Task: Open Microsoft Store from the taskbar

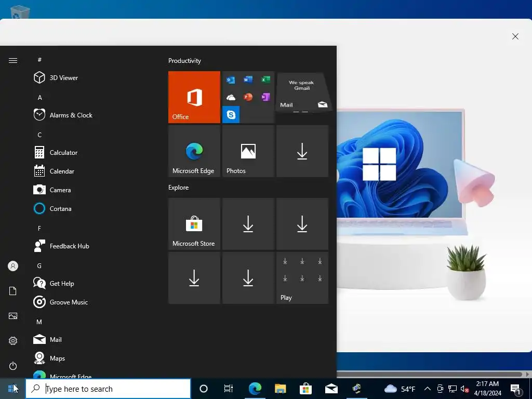Action: click(305, 389)
